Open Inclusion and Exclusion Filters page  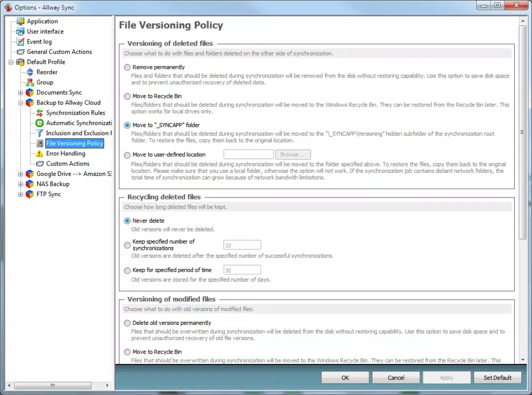coord(79,133)
